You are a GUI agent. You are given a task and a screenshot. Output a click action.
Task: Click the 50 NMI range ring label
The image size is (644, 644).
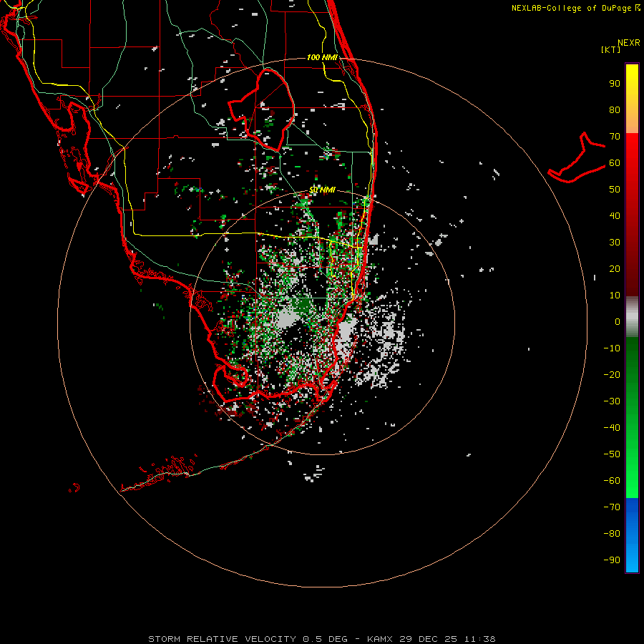point(322,190)
